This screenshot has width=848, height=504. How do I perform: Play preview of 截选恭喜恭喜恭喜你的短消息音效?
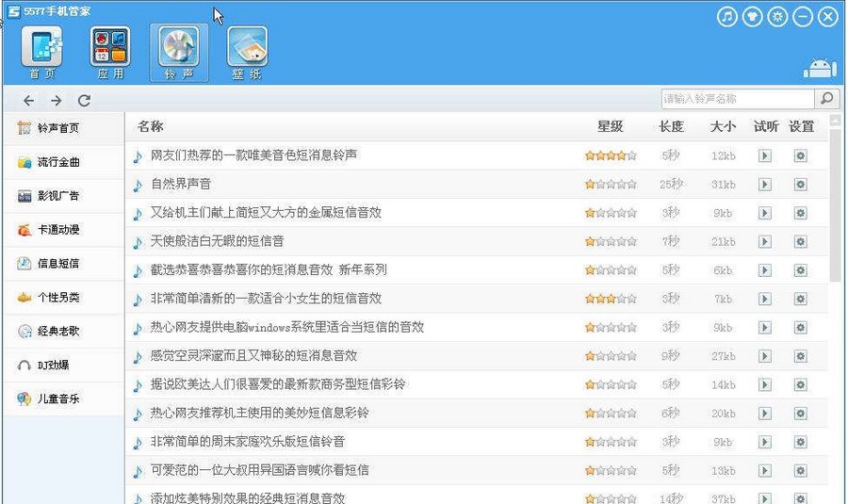tap(765, 270)
